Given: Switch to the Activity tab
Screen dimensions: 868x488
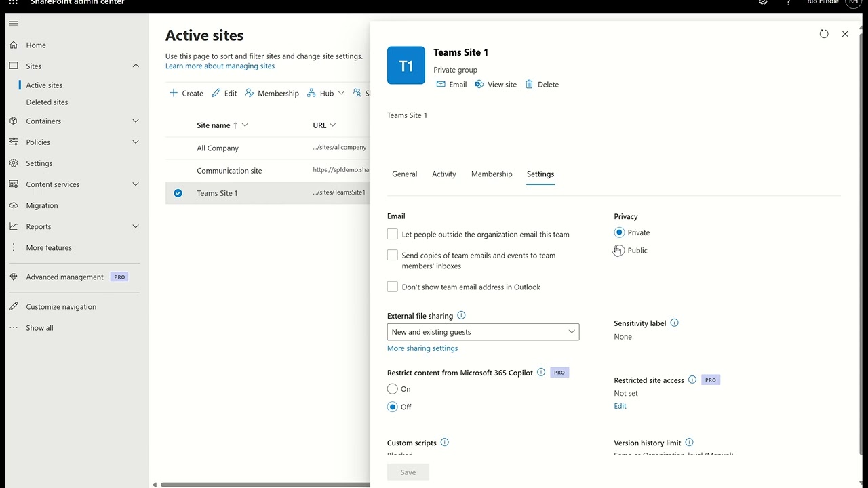Looking at the screenshot, I should [444, 174].
